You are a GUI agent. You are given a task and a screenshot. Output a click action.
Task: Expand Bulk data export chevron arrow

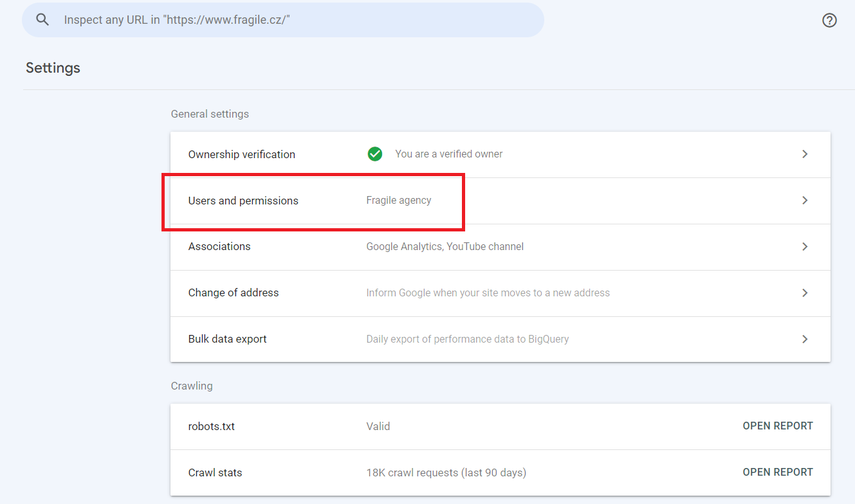click(804, 339)
